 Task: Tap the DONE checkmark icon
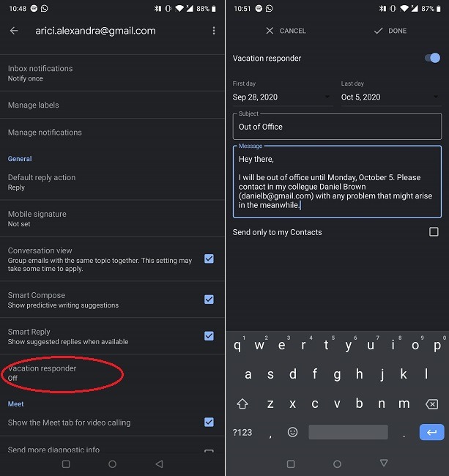point(378,31)
